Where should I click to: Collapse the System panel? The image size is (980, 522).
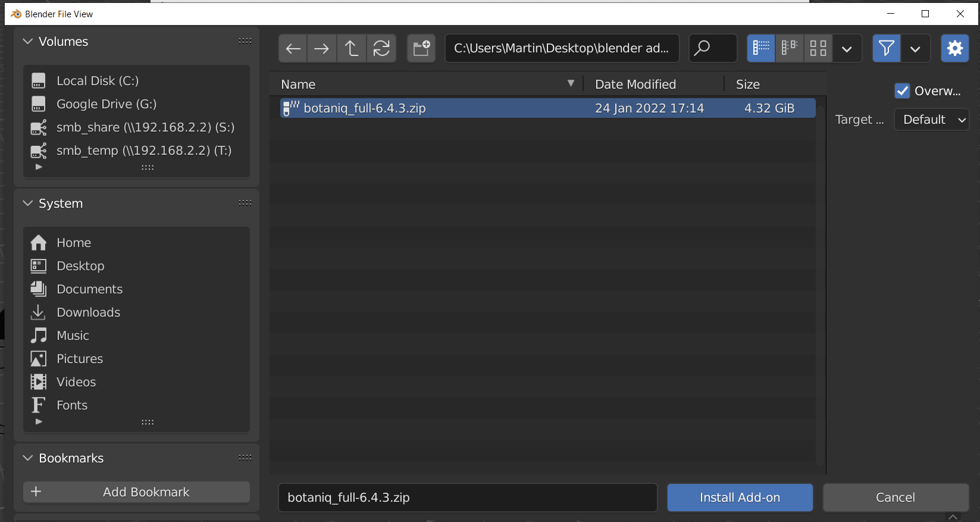28,204
